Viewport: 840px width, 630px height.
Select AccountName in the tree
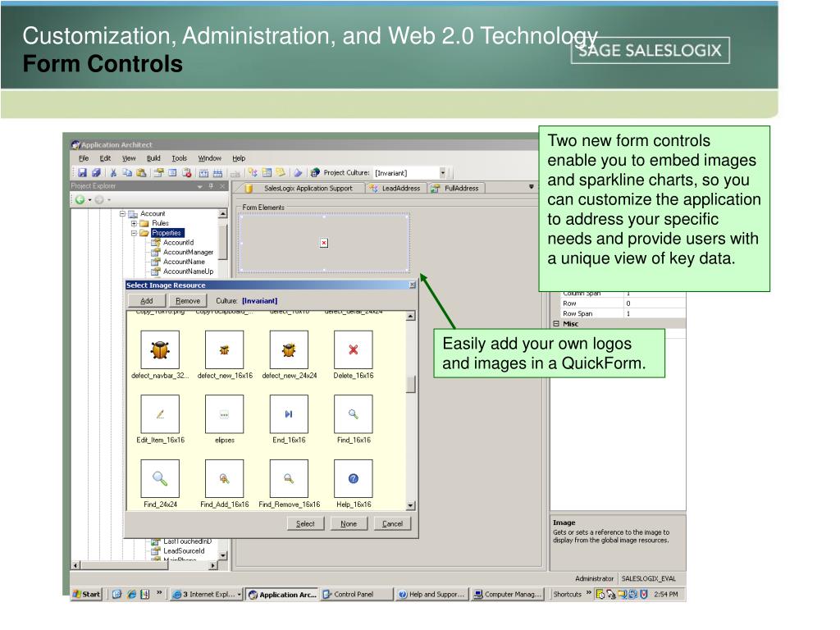[x=184, y=262]
